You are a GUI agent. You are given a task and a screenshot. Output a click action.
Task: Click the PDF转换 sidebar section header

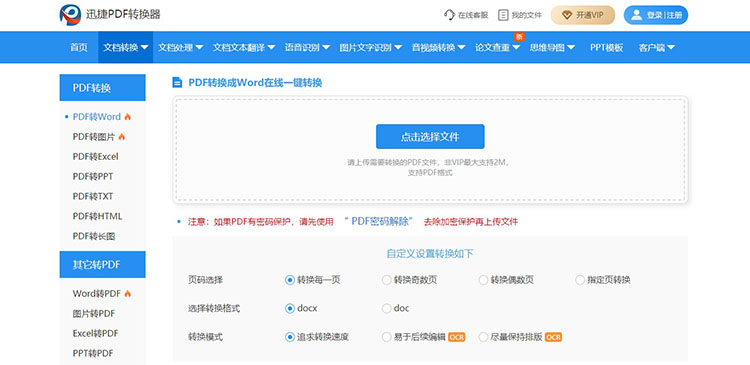click(x=102, y=88)
